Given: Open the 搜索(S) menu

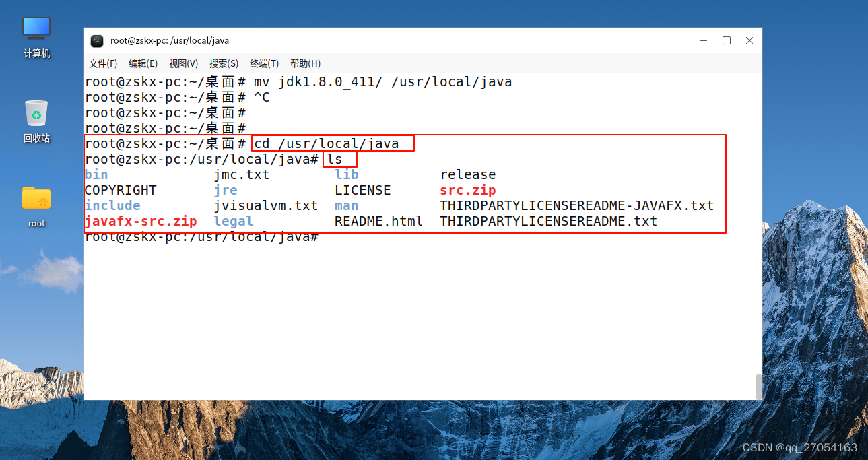Looking at the screenshot, I should tap(224, 63).
